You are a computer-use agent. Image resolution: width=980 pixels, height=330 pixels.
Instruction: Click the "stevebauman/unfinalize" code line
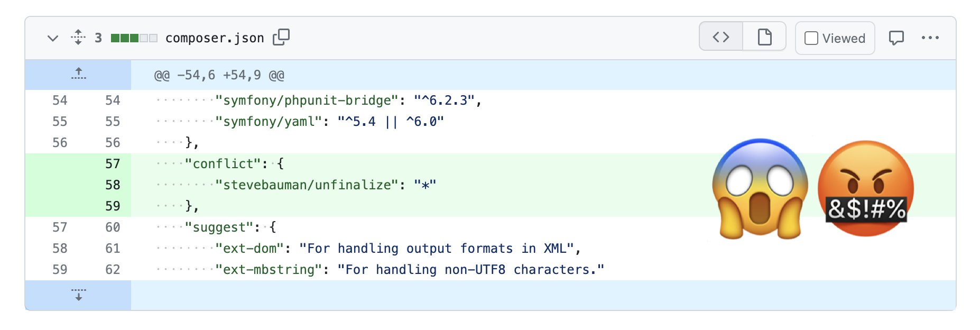tap(326, 185)
